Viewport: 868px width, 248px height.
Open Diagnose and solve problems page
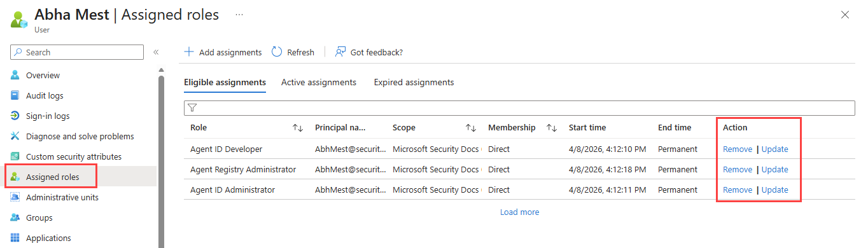coord(80,136)
